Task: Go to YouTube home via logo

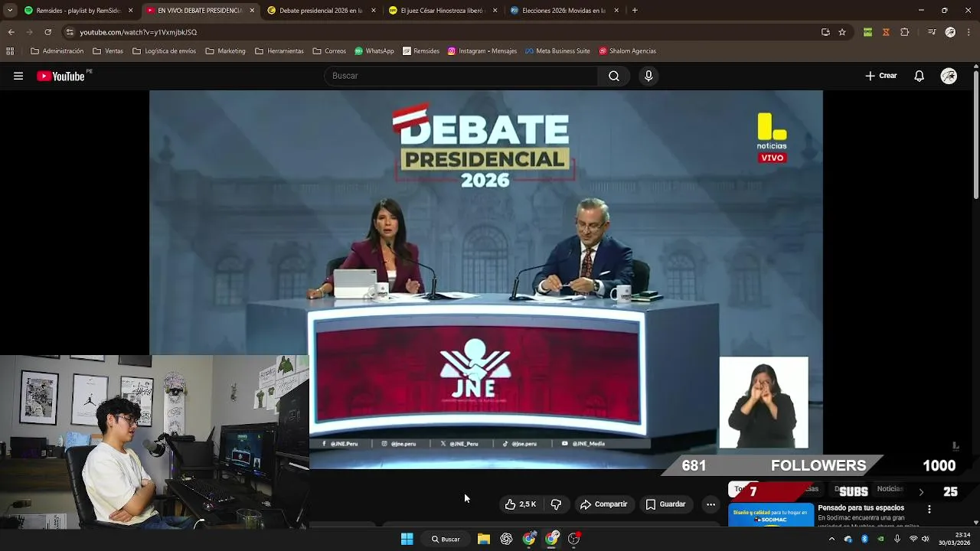Action: coord(61,76)
